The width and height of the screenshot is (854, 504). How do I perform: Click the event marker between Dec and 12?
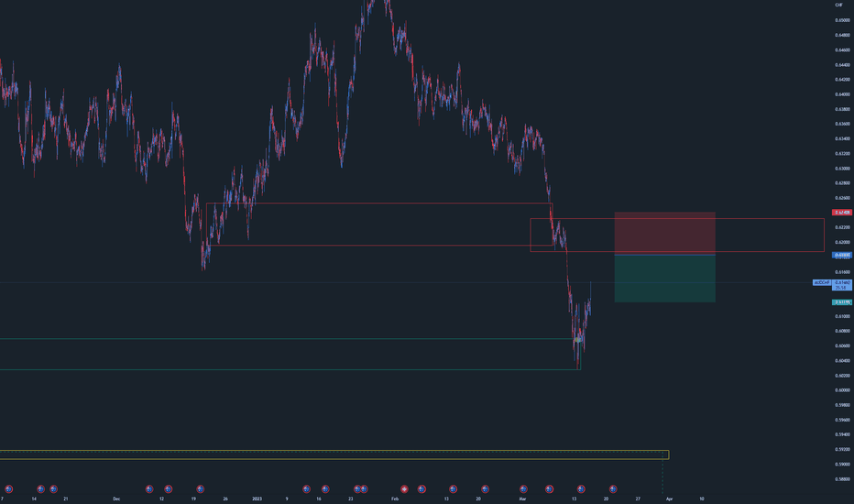click(149, 489)
